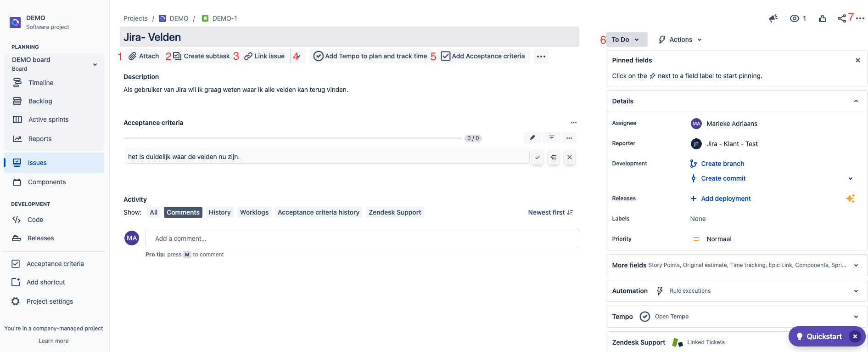The height and width of the screenshot is (352, 868).
Task: Collapse the Details section
Action: coord(856,101)
